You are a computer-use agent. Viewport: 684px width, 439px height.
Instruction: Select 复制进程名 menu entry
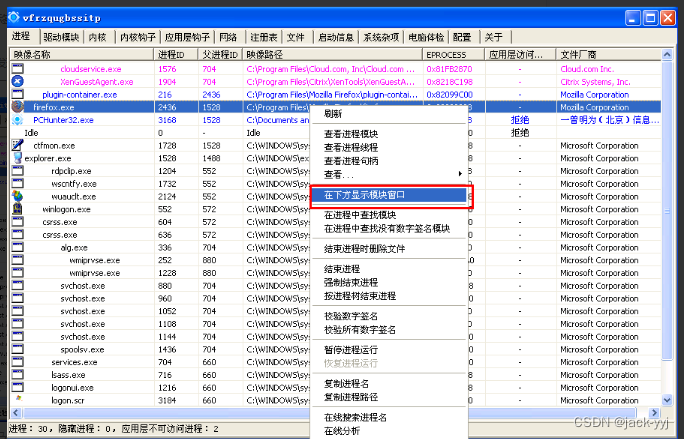point(389,384)
